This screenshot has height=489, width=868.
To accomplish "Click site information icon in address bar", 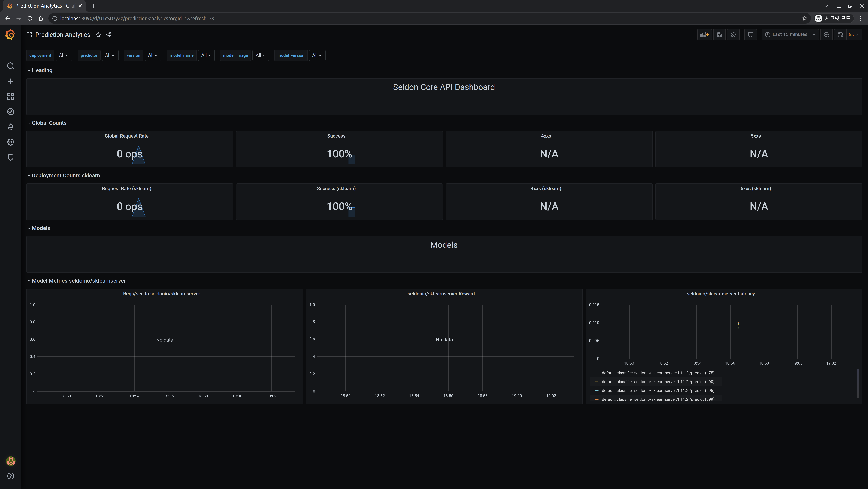I will [x=55, y=19].
